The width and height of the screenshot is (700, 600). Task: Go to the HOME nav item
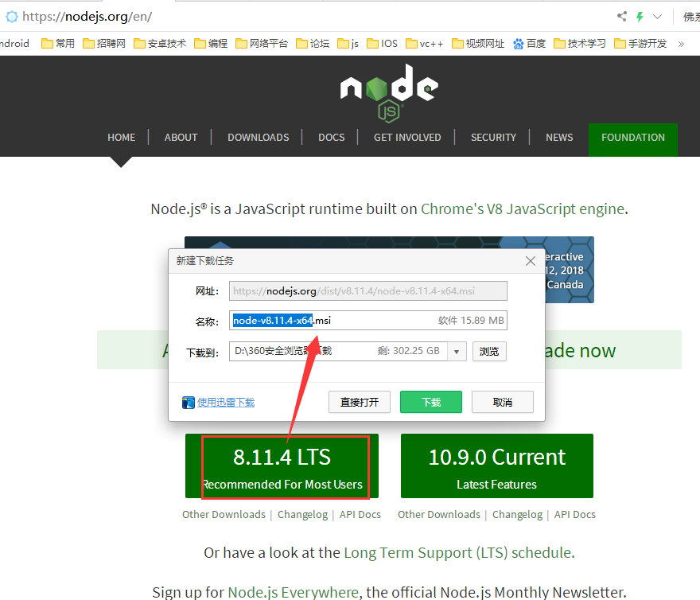click(x=122, y=138)
